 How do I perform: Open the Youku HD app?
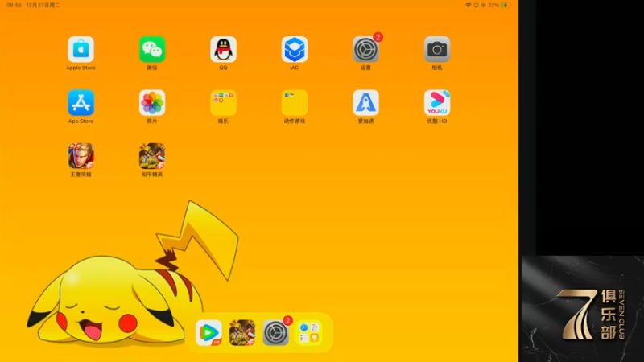(437, 103)
